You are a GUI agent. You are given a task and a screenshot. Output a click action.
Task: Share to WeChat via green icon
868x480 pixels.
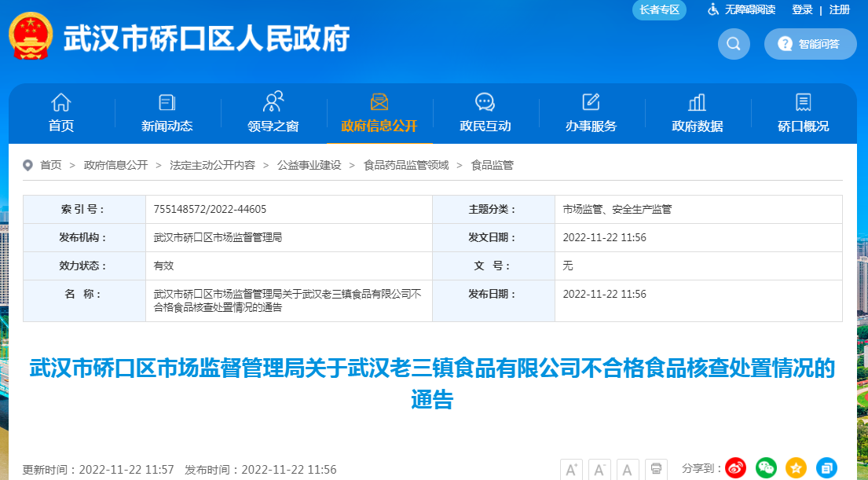pyautogui.click(x=766, y=467)
